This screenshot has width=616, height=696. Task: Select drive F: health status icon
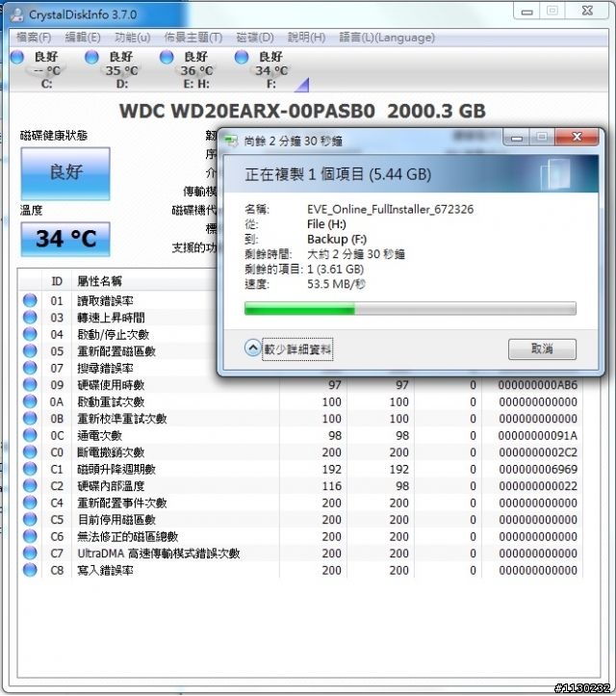click(x=242, y=57)
